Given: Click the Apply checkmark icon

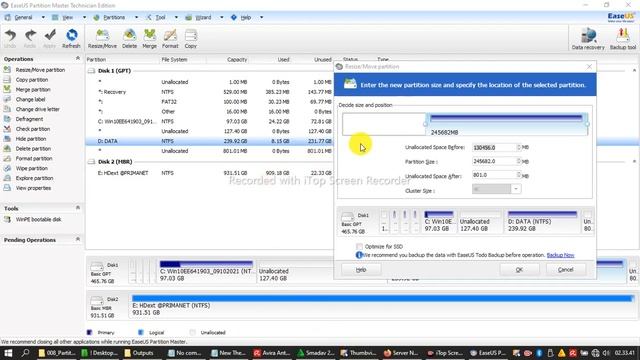Looking at the screenshot, I should (x=50, y=39).
